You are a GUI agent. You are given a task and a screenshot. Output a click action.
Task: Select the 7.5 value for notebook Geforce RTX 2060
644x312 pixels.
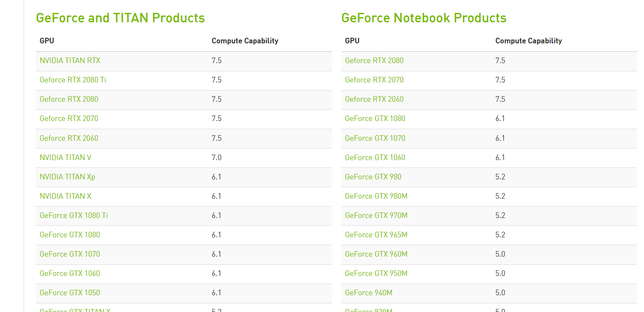(500, 99)
